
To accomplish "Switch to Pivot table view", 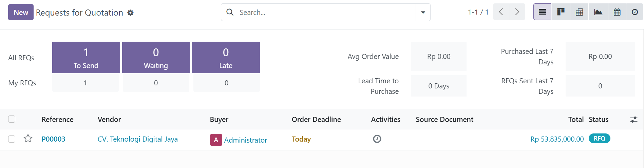I will 579,12.
